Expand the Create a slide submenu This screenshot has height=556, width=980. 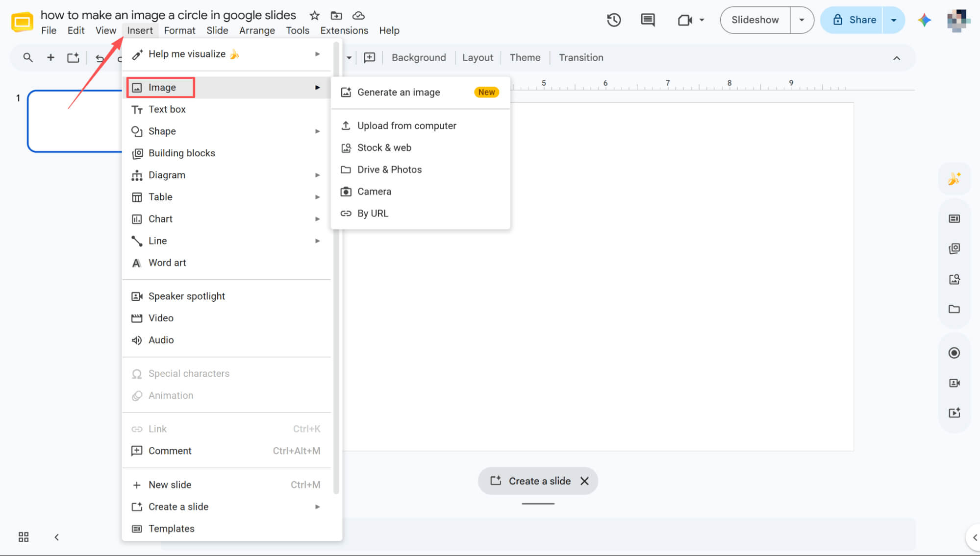pos(318,507)
